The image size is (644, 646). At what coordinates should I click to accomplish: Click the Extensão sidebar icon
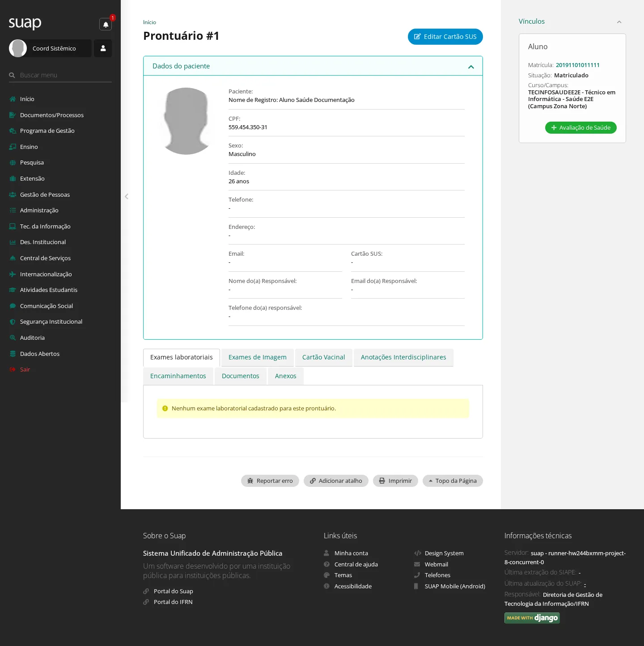(x=13, y=179)
